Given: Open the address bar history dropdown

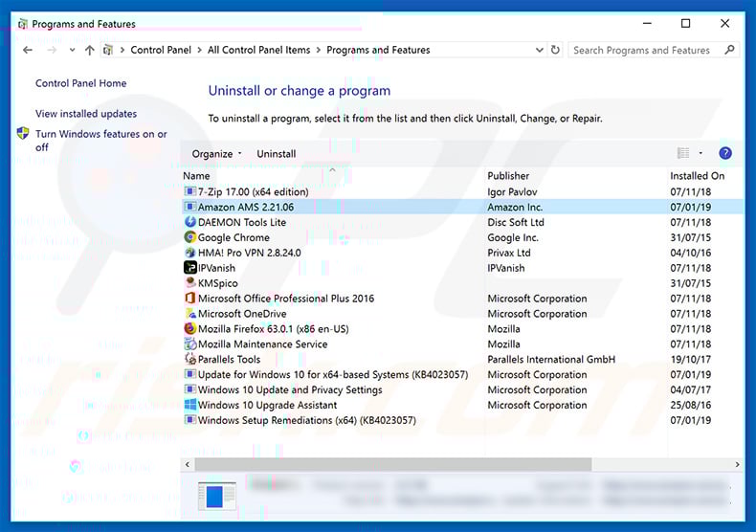Looking at the screenshot, I should tap(540, 50).
